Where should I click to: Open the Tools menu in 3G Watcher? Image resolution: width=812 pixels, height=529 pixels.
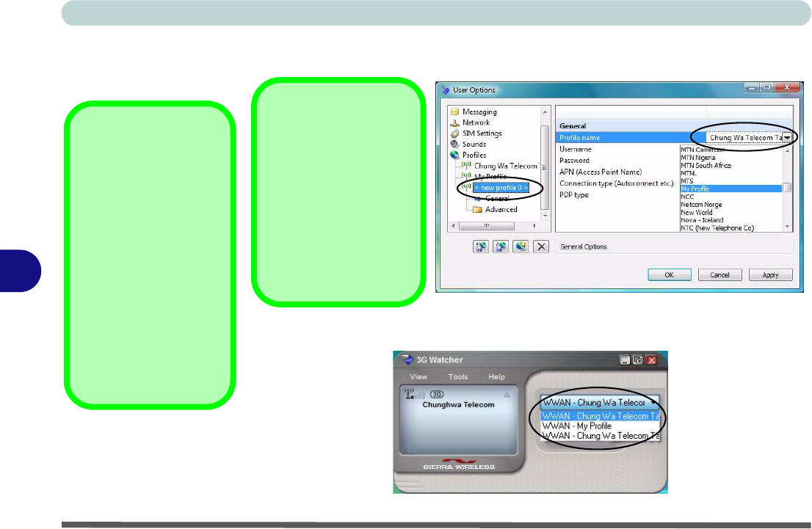click(x=458, y=377)
